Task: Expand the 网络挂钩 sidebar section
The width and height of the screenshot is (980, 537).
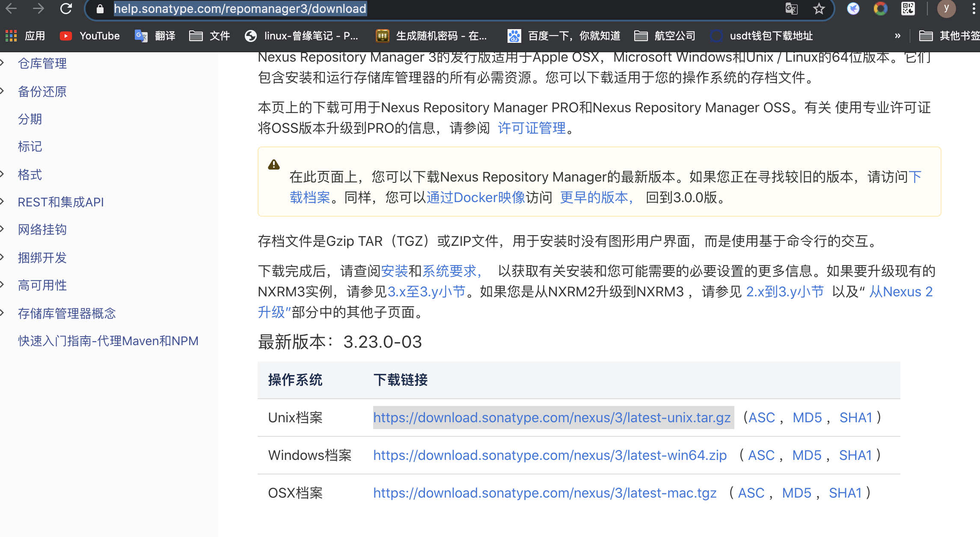Action: pyautogui.click(x=3, y=230)
